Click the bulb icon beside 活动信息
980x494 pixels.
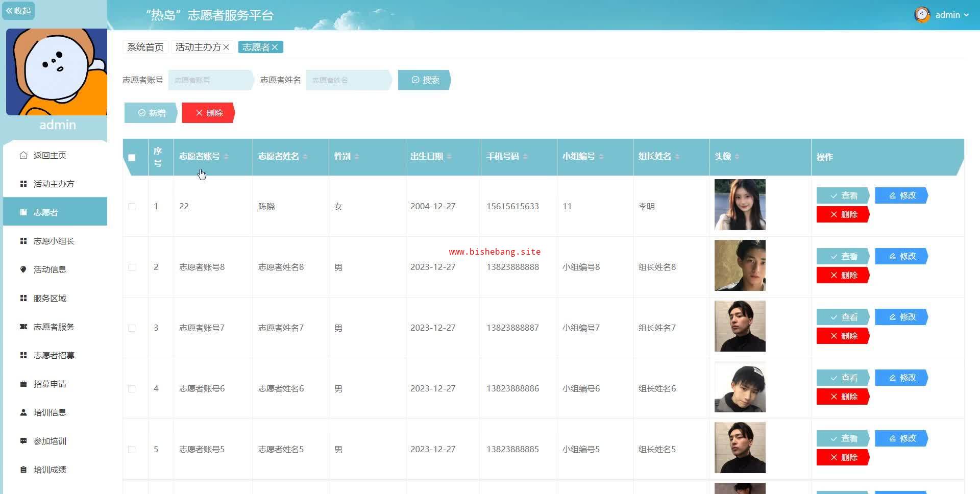pyautogui.click(x=23, y=269)
